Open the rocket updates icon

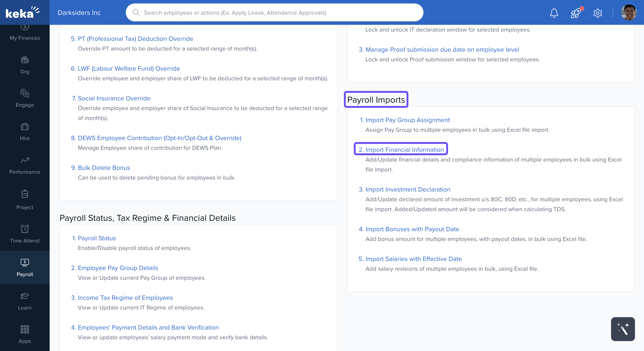575,13
